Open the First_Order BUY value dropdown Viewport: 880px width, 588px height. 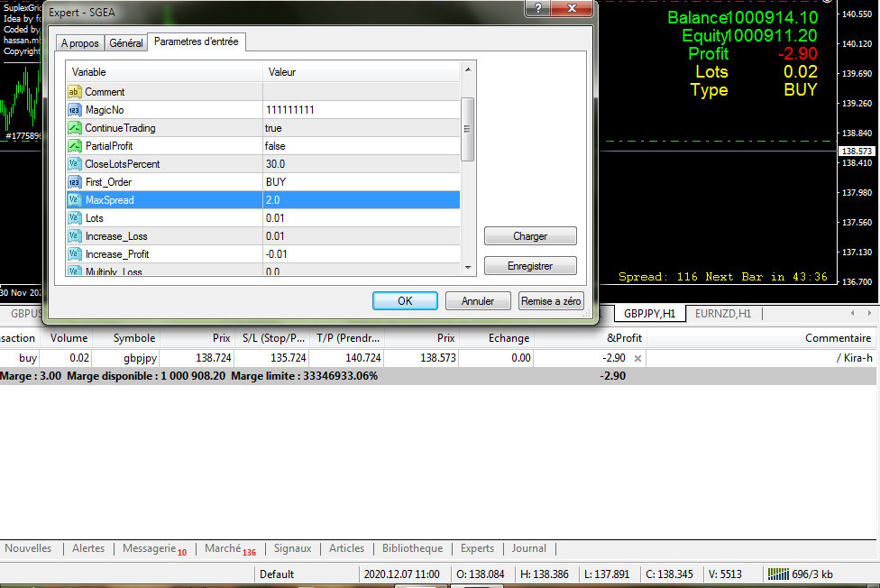tap(361, 182)
